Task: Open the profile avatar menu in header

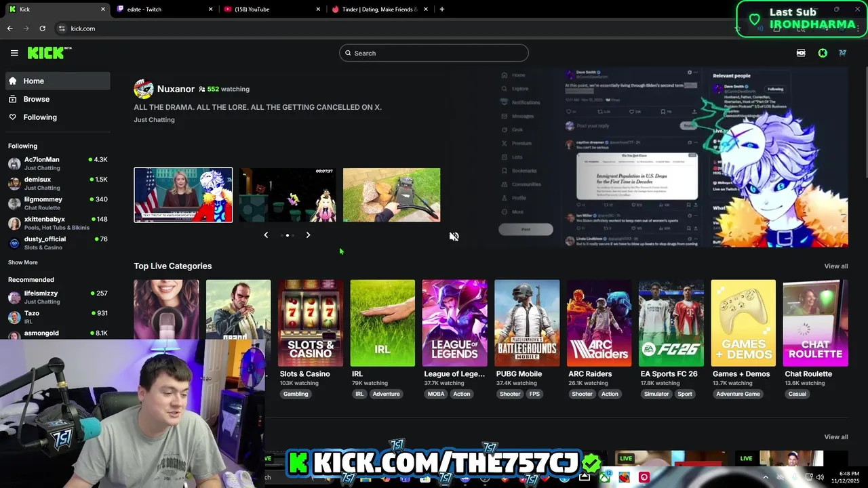Action: point(842,53)
